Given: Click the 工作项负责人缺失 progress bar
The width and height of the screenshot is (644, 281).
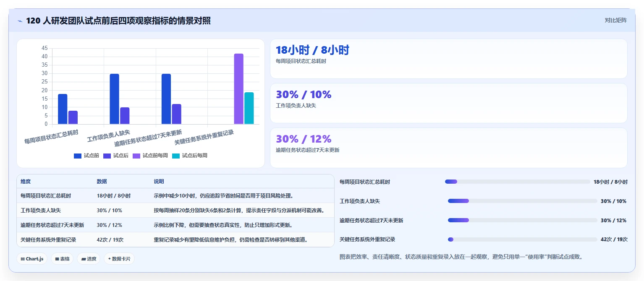Looking at the screenshot, I should (523, 201).
